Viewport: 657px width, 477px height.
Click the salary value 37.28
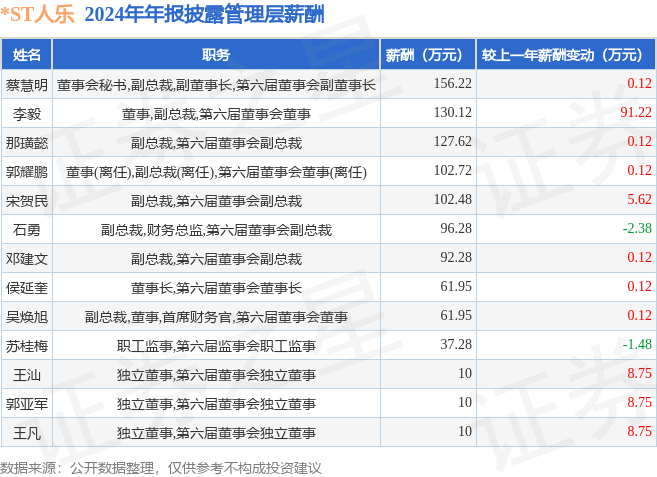[456, 344]
